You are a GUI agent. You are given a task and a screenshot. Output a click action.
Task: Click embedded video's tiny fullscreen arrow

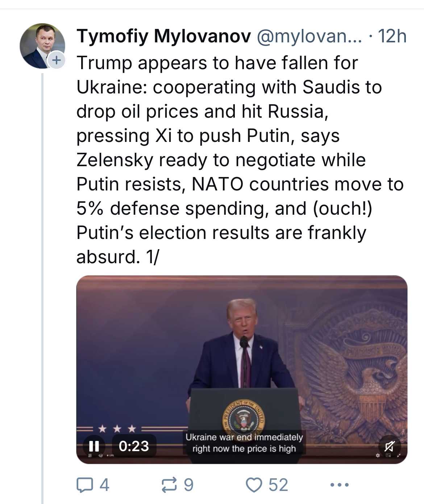(x=399, y=455)
